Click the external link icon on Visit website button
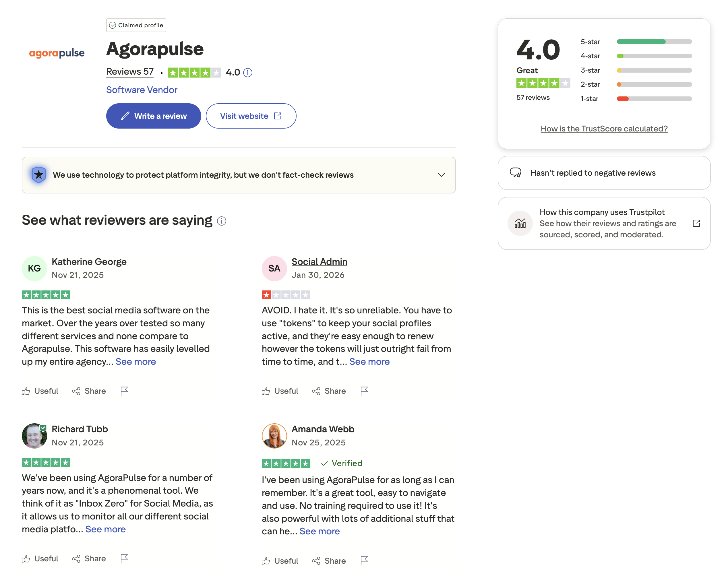 point(277,116)
